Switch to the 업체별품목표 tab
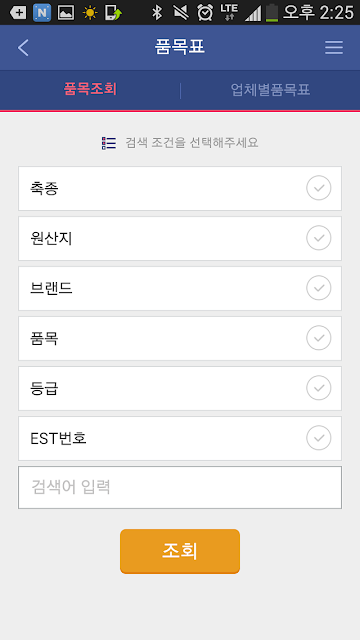The image size is (360, 640). 270,90
